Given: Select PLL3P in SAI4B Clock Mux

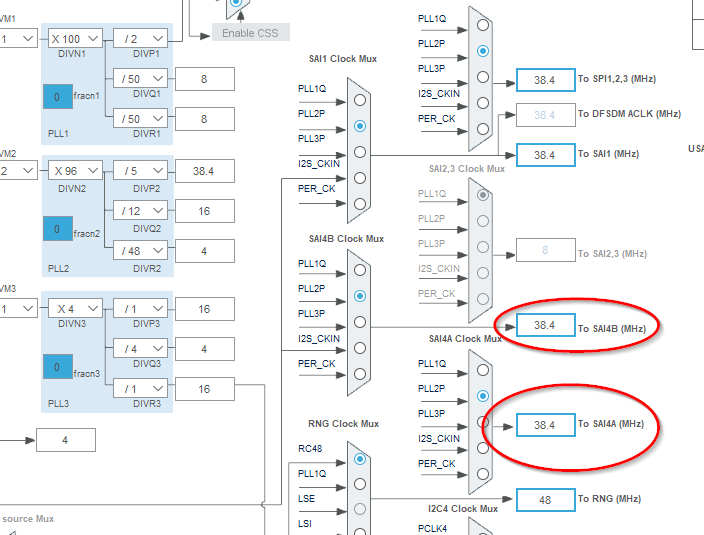Looking at the screenshot, I should [360, 322].
